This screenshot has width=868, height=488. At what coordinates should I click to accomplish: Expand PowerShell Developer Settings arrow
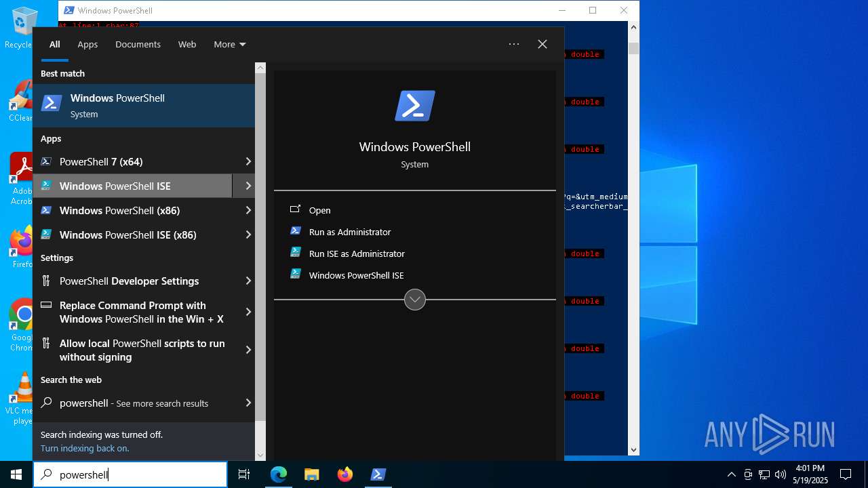pyautogui.click(x=248, y=281)
